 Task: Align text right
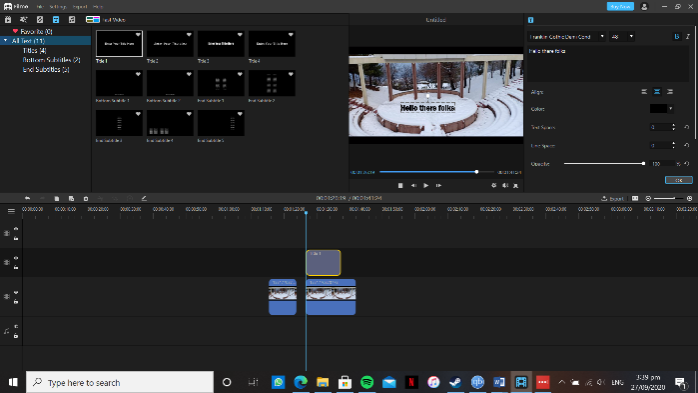pos(670,92)
